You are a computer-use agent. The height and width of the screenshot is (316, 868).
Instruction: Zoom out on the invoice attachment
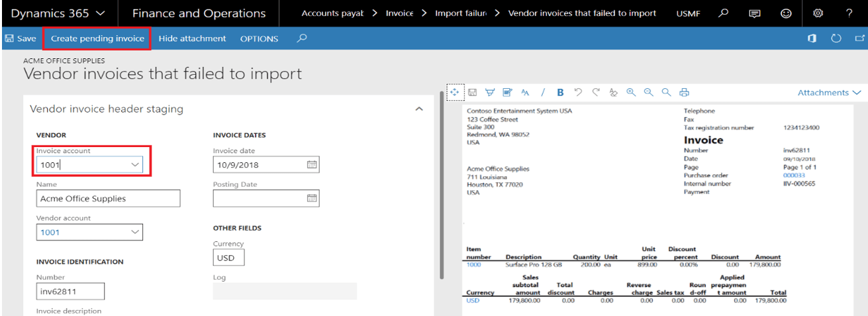pos(649,93)
